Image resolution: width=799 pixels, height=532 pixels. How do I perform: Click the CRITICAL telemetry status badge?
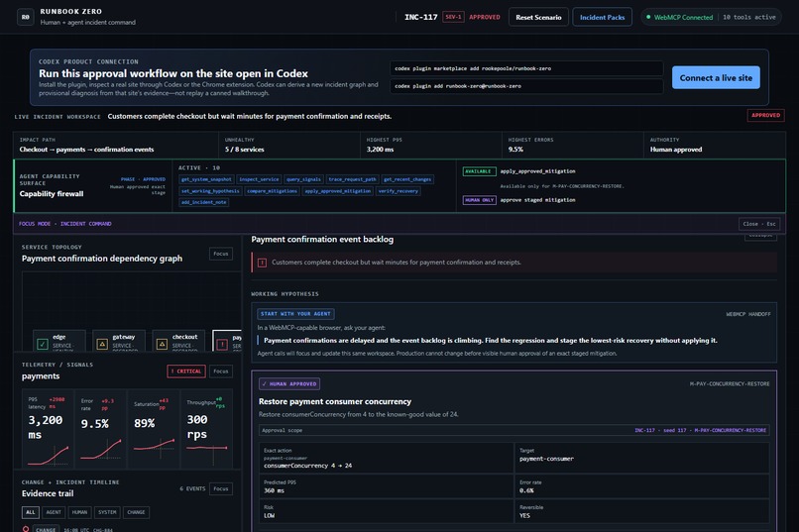coord(186,372)
